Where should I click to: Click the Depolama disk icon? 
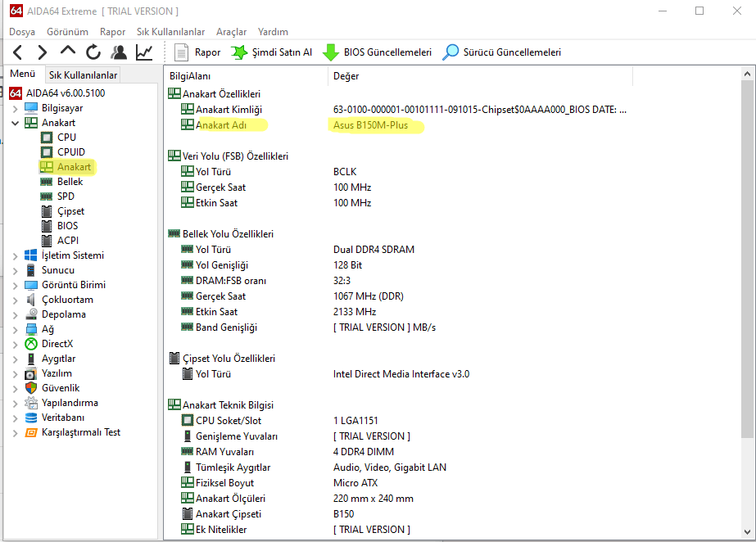[31, 314]
